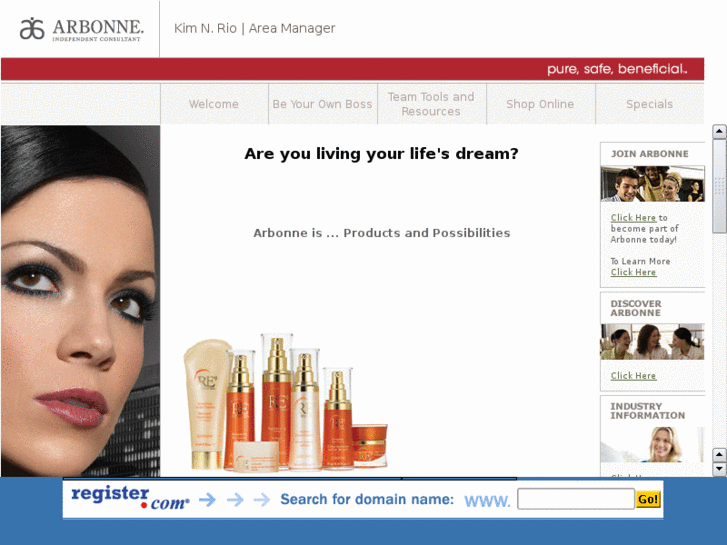This screenshot has width=727, height=545.
Task: Click 'Arbonne is ... Products and Possibilities' text
Action: point(382,233)
